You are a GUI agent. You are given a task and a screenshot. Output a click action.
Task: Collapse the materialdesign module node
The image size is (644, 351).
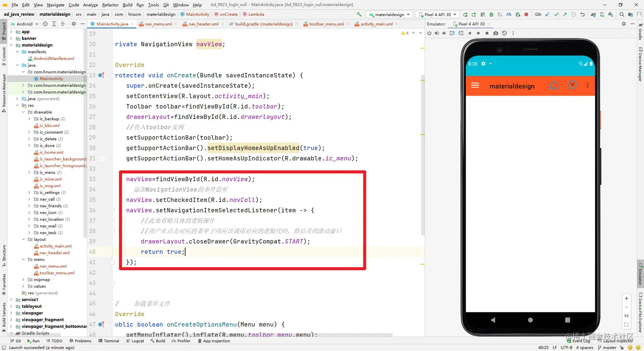(11, 45)
